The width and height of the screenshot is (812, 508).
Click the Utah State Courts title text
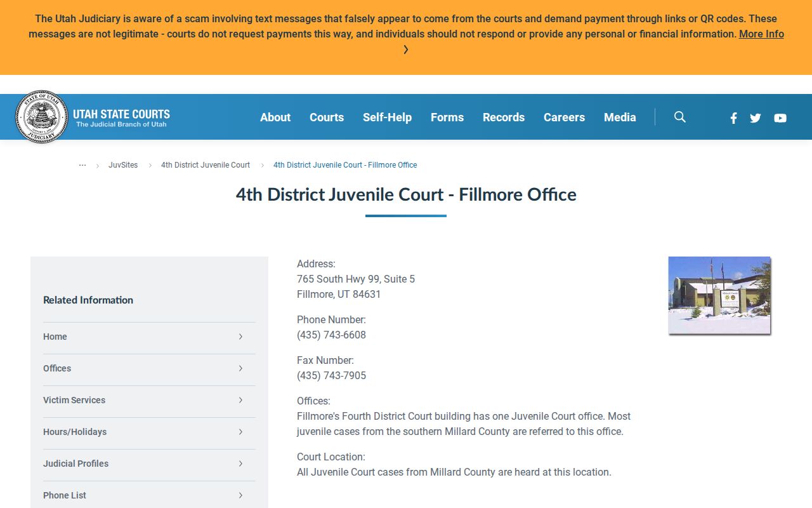pos(121,114)
